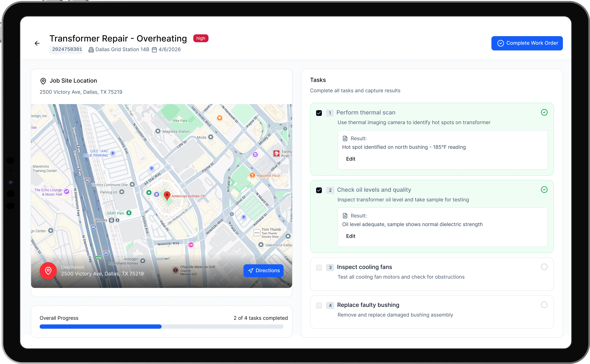Viewport: 590px width, 364px height.
Task: Click the Tom Thumb grocery store icon
Action: coord(257,233)
